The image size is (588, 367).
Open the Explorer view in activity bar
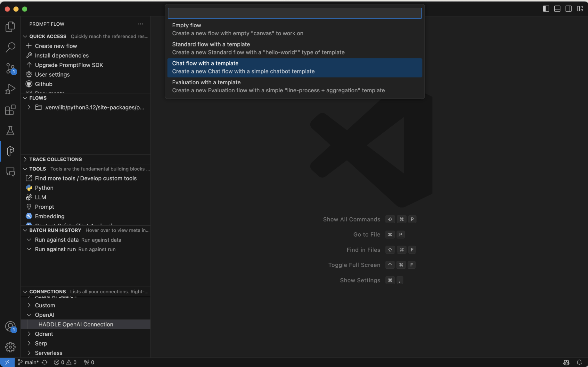pos(10,27)
